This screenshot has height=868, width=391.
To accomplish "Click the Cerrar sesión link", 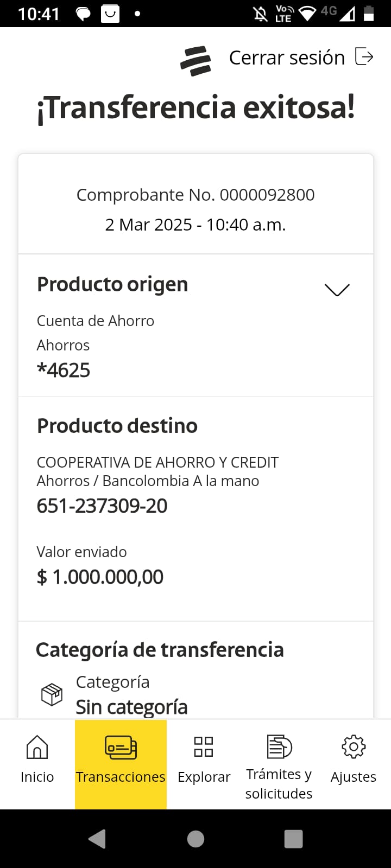I will coord(287,58).
